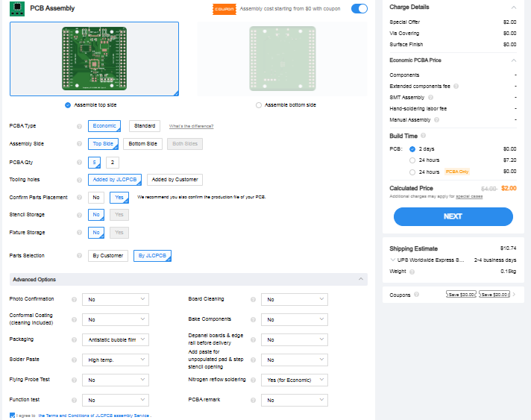531x420 pixels.
Task: Toggle the PCB Assembly switch off
Action: tap(359, 9)
